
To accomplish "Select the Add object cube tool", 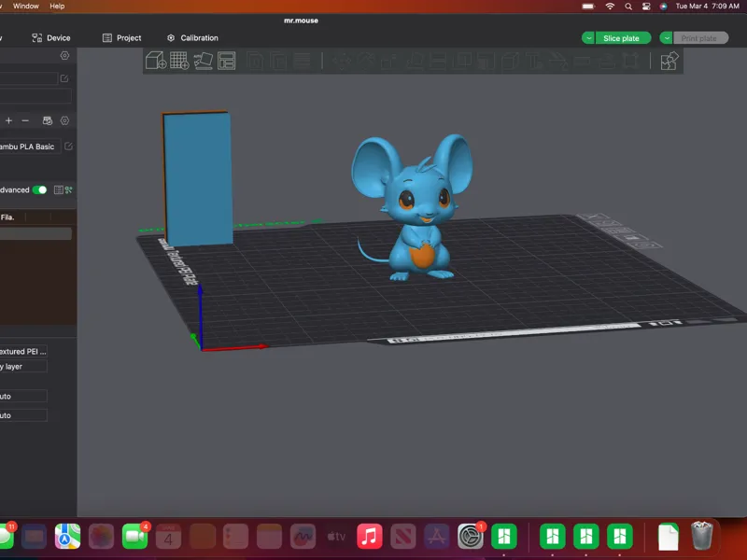I will [x=156, y=61].
